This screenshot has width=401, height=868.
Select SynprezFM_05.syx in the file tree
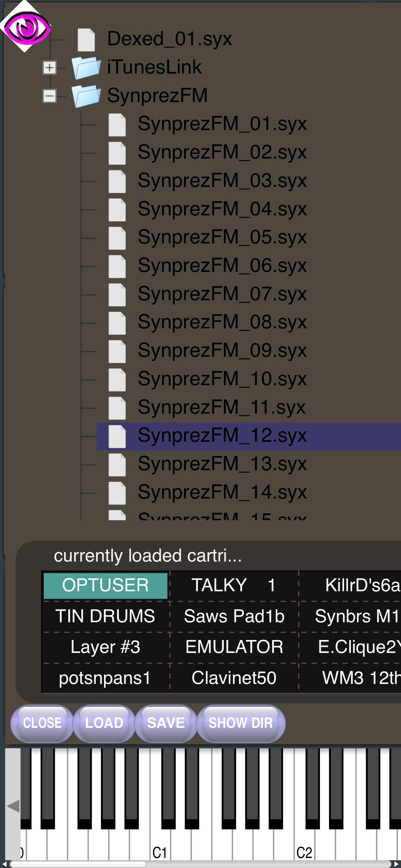tap(222, 238)
